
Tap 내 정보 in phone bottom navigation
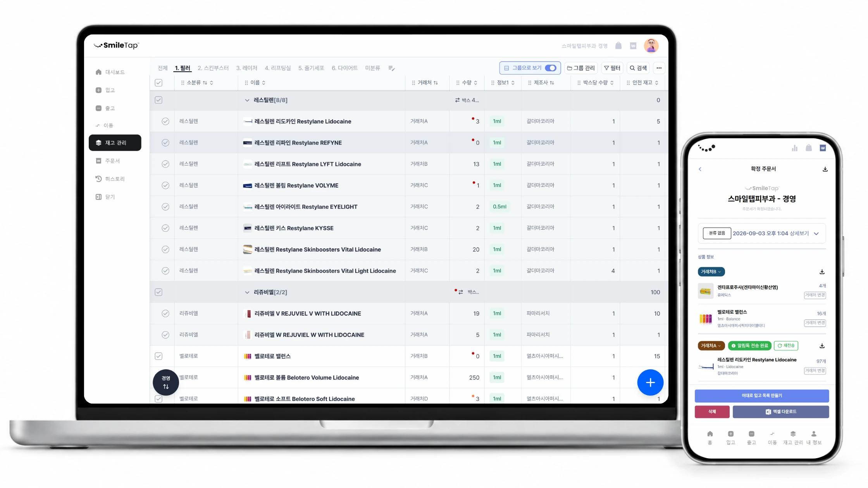point(814,437)
